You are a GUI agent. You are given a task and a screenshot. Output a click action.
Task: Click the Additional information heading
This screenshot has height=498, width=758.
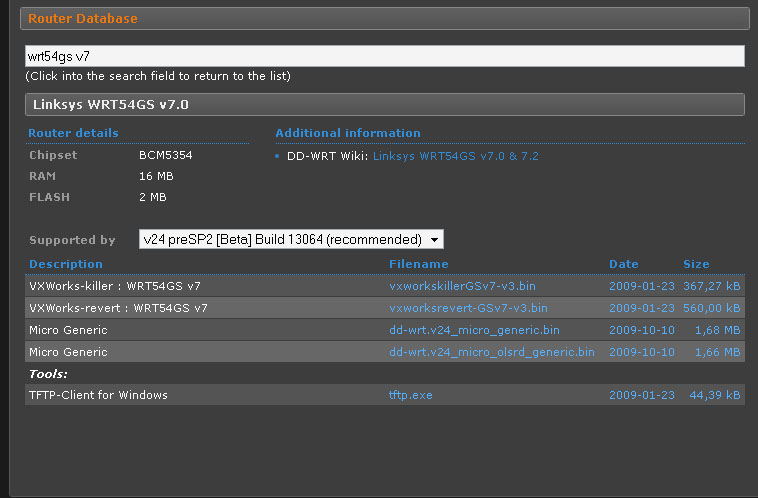[x=348, y=133]
